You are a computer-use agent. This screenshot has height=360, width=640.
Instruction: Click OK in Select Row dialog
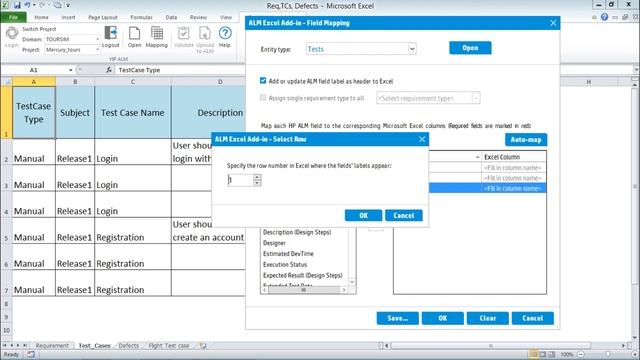363,216
